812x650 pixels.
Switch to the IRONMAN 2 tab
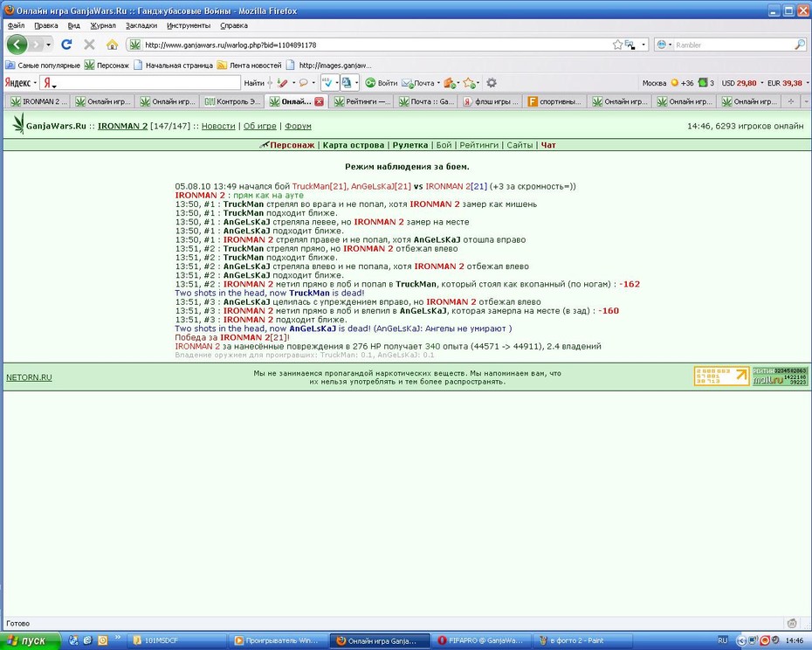pos(38,101)
